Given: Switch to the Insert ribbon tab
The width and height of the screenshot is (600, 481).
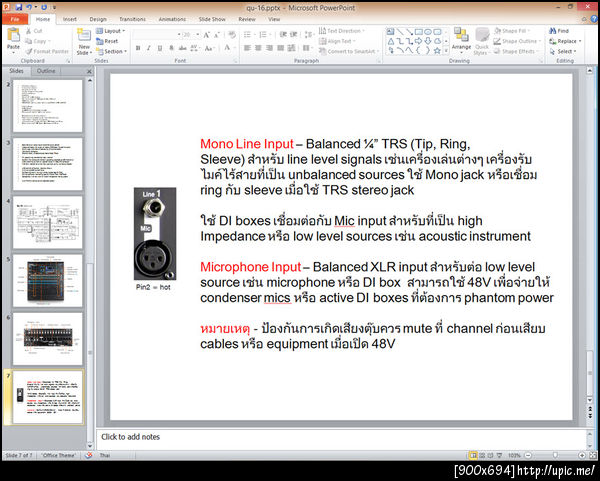Looking at the screenshot, I should (x=70, y=19).
